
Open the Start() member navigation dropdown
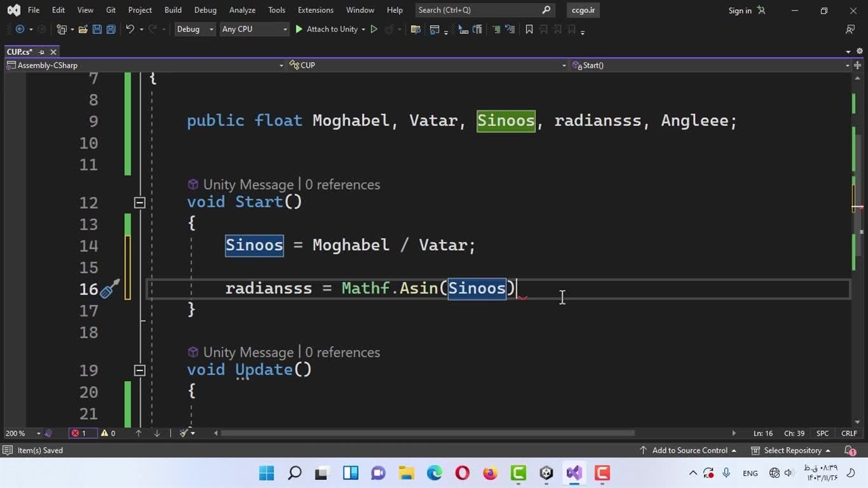(x=711, y=65)
